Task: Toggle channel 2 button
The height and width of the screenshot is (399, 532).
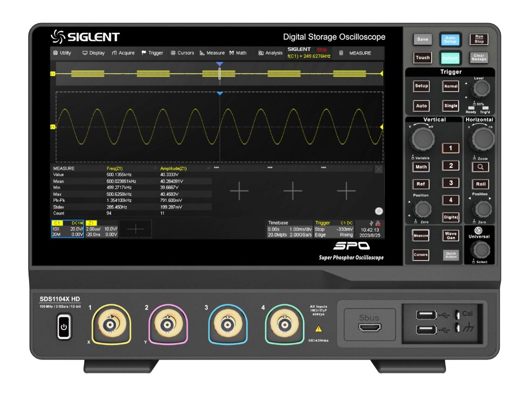Action: tap(450, 166)
